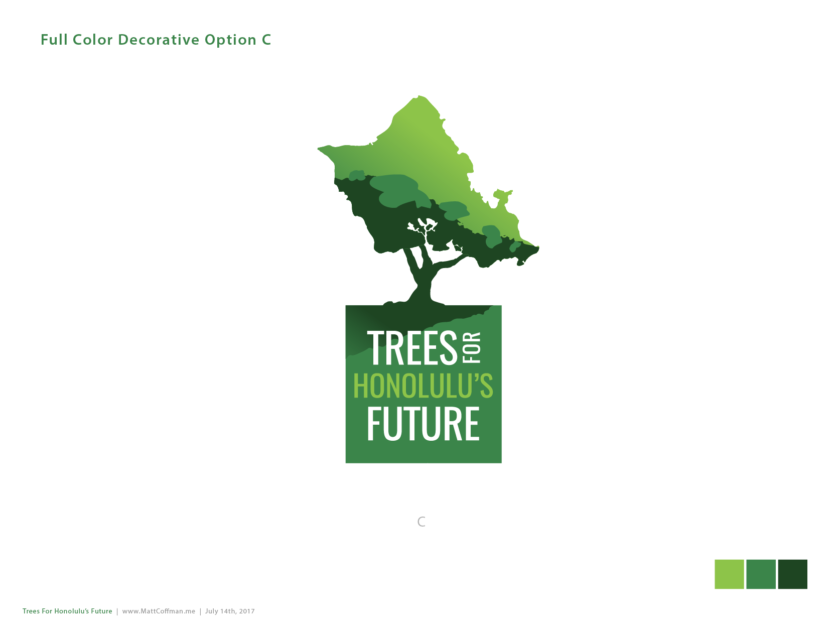Click the Oahu island tree graphic
The width and height of the screenshot is (840, 630).
pyautogui.click(x=428, y=201)
